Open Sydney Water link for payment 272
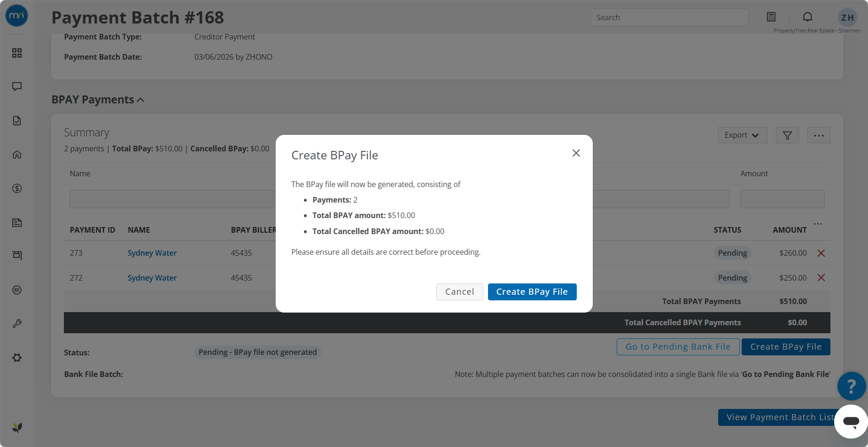 [x=152, y=278]
